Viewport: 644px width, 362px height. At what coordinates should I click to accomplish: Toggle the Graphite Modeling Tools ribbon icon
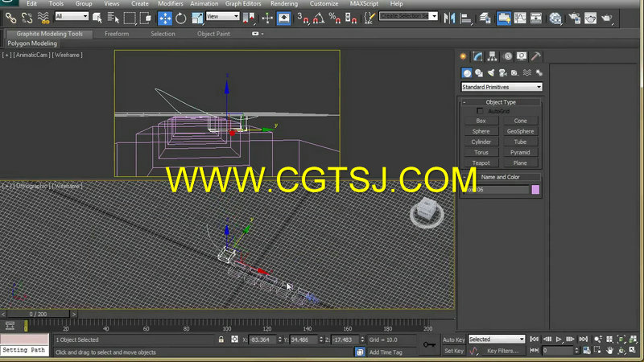click(504, 18)
